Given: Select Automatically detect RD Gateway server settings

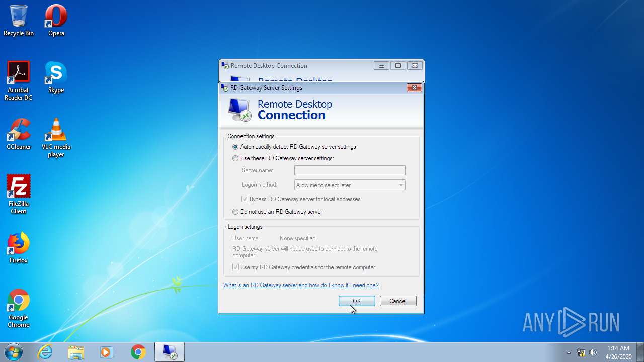Looking at the screenshot, I should pyautogui.click(x=294, y=147).
